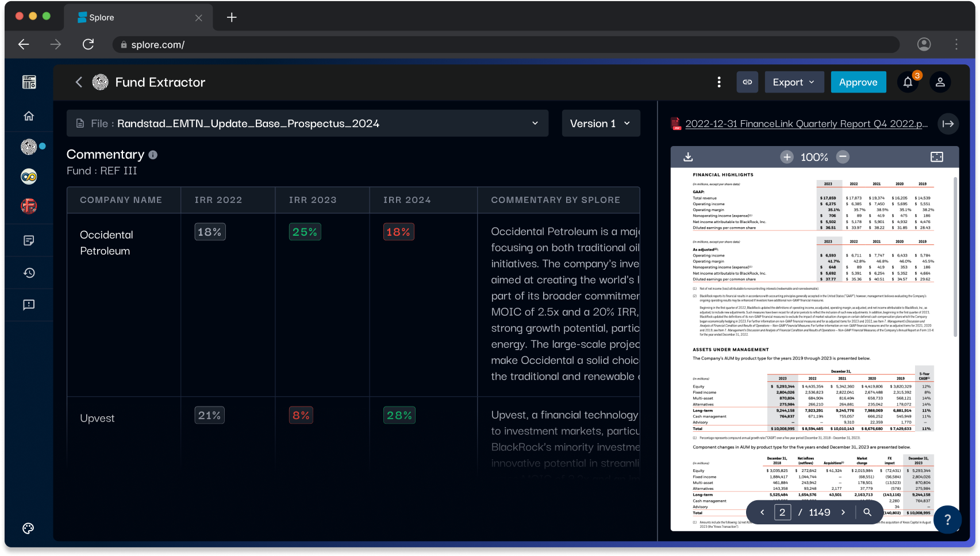
Task: Select the Splore browser tab
Action: pos(138,17)
